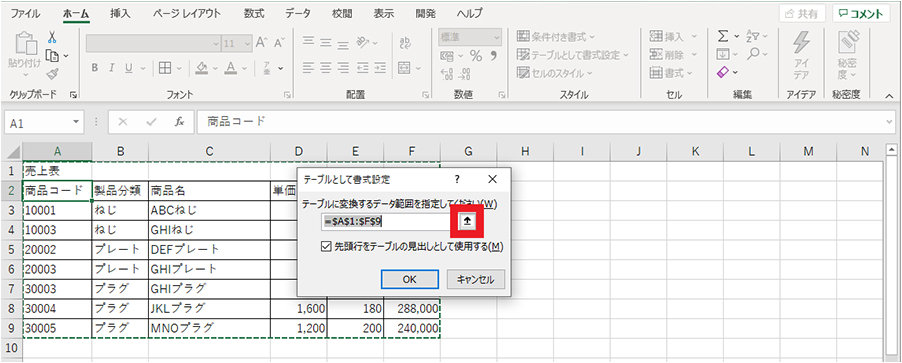Click the Center align icon
Image resolution: width=902 pixels, height=363 pixels.
pos(325,68)
